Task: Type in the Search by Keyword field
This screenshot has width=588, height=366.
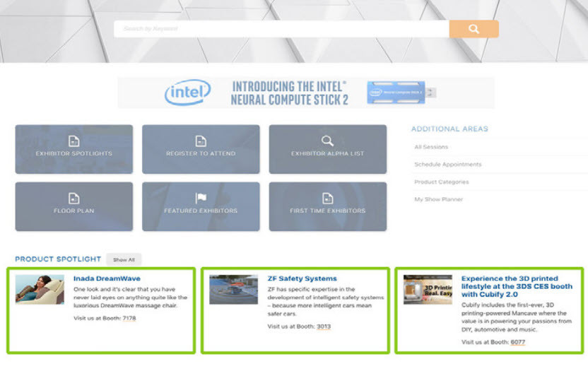Action: [281, 29]
